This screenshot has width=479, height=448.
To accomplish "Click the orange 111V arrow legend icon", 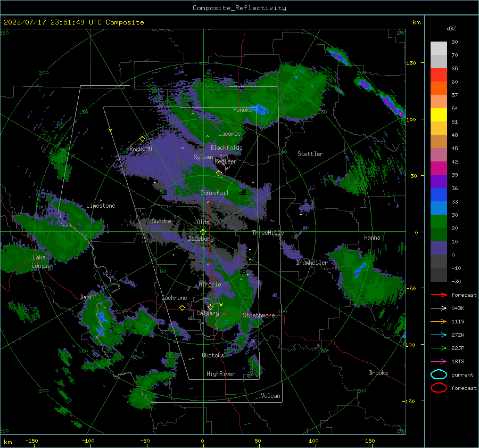I will click(439, 321).
